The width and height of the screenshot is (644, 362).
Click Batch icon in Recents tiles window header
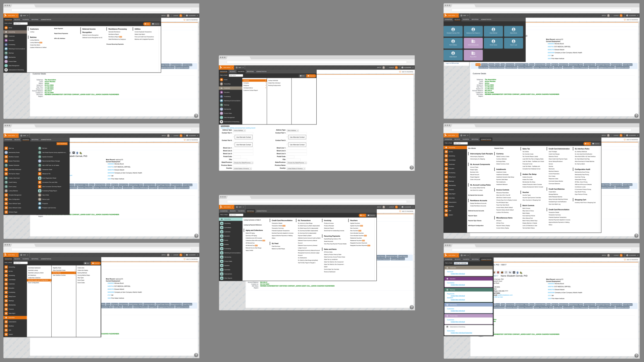tap(608, 15)
